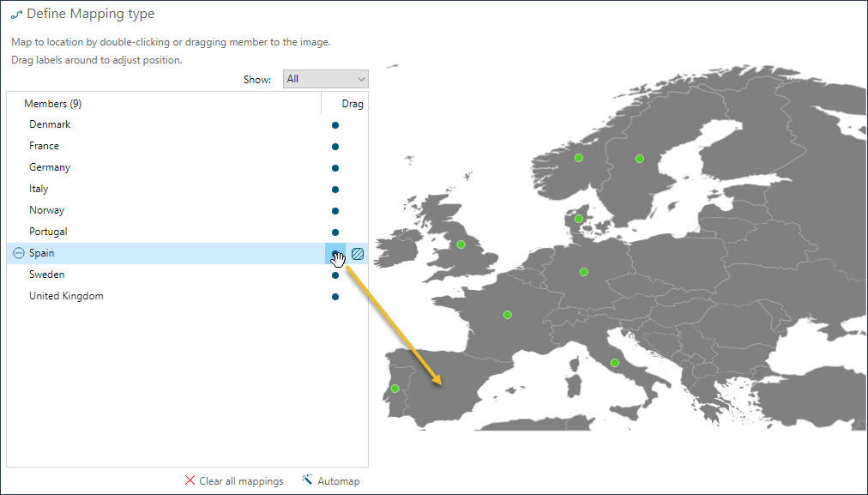This screenshot has width=868, height=495.
Task: Select the green marker on United Kingdom
Action: (x=461, y=244)
